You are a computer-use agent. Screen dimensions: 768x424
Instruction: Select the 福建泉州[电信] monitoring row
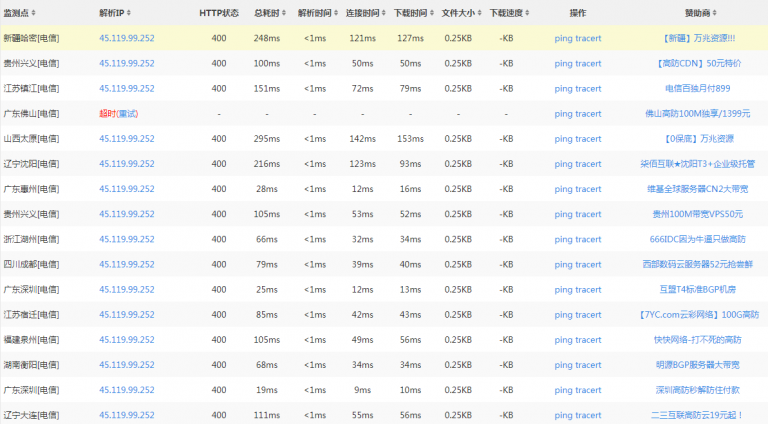tap(31, 339)
